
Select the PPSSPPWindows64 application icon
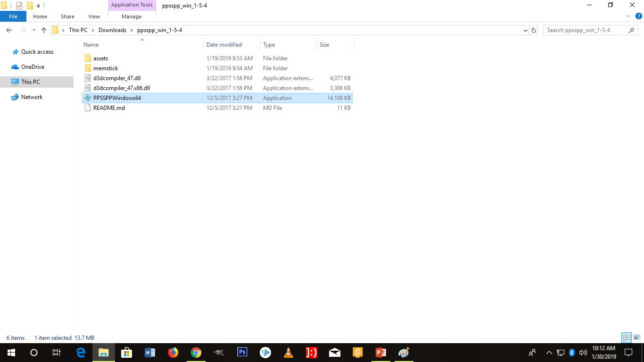[88, 98]
